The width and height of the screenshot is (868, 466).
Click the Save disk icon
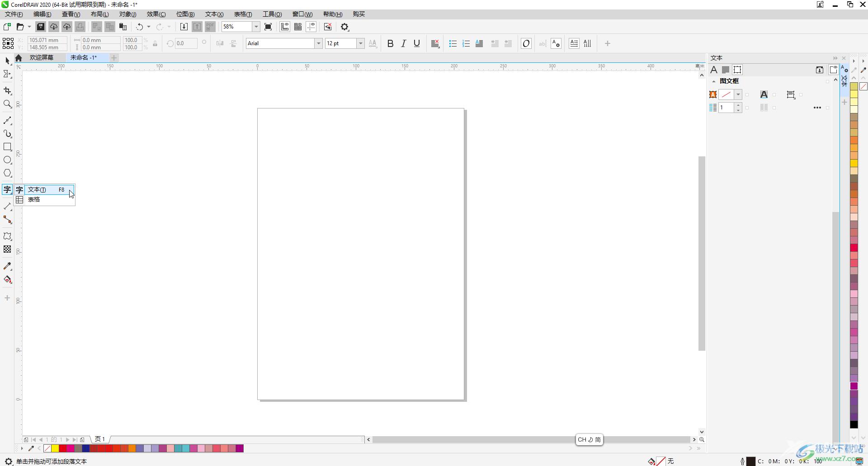point(41,27)
